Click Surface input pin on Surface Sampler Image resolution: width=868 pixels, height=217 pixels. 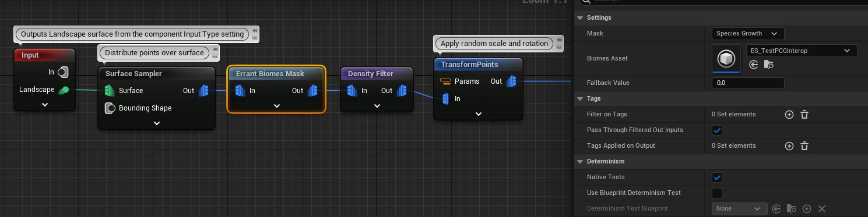[x=109, y=91]
